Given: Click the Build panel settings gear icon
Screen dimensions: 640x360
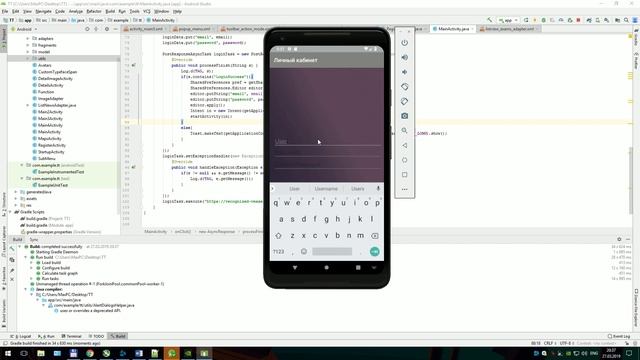Looking at the screenshot, I should pos(619,239).
